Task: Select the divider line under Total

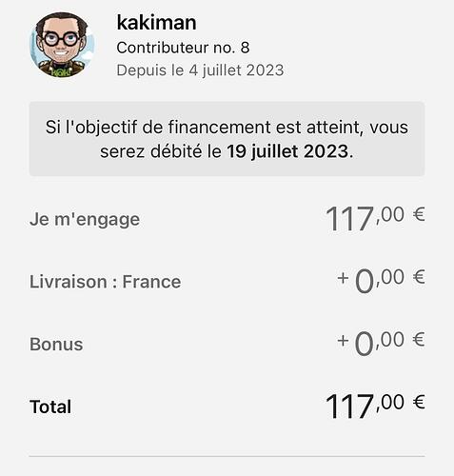Action: point(227,457)
